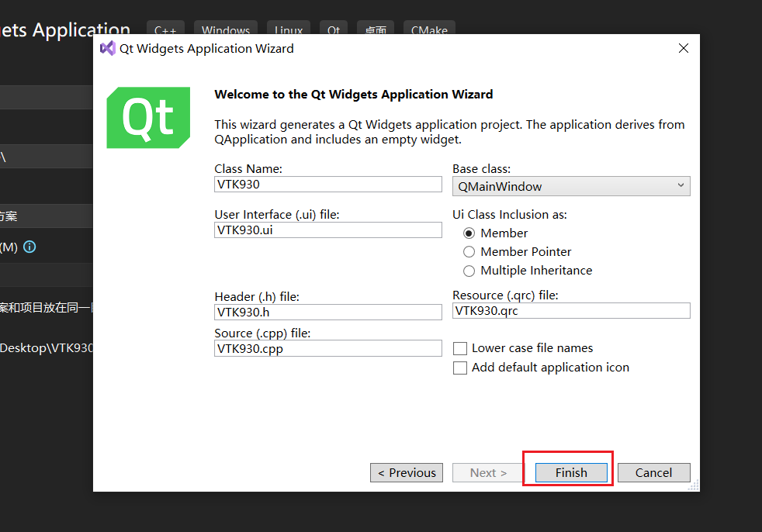Click the Finish button
The width and height of the screenshot is (762, 532).
coord(571,472)
